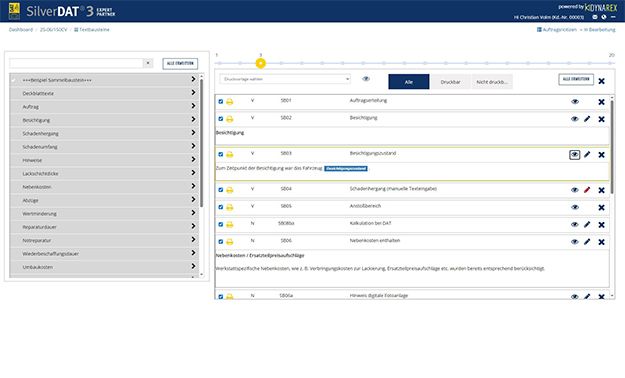
Task: Remove Anstoßbereich row with X icon
Action: 601,208
